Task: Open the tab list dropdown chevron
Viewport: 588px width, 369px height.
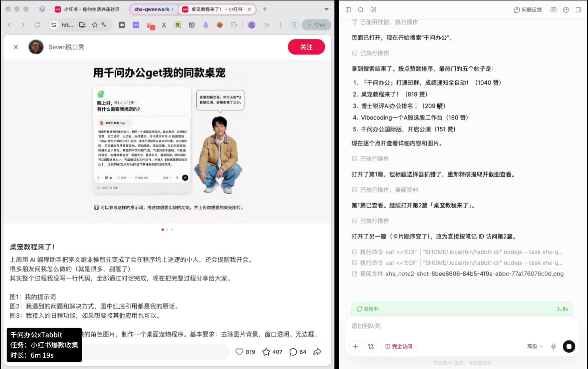Action: [326, 9]
